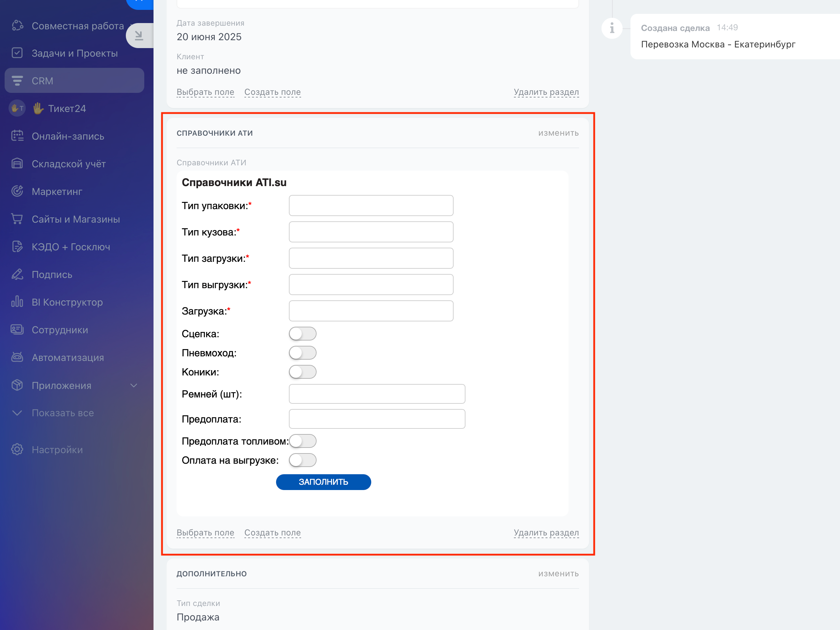Viewport: 840px width, 630px height.
Task: Enable the Сцепка toggle
Action: 302,334
